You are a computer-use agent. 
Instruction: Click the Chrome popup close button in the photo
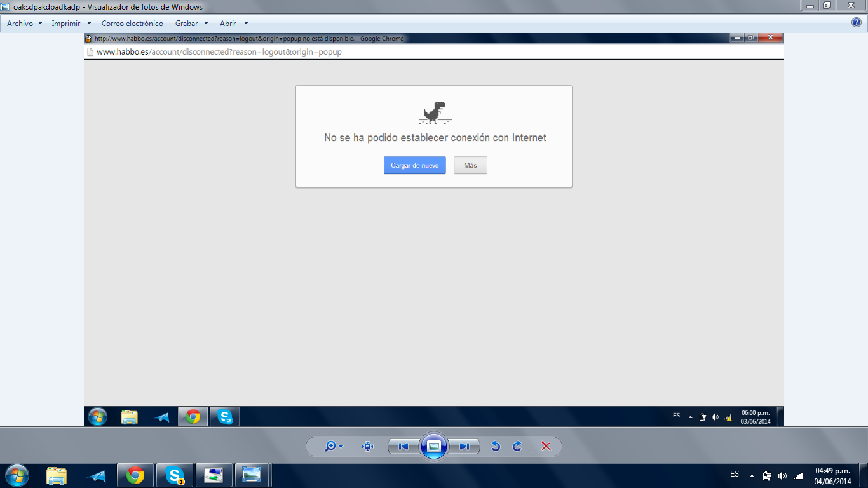[771, 38]
